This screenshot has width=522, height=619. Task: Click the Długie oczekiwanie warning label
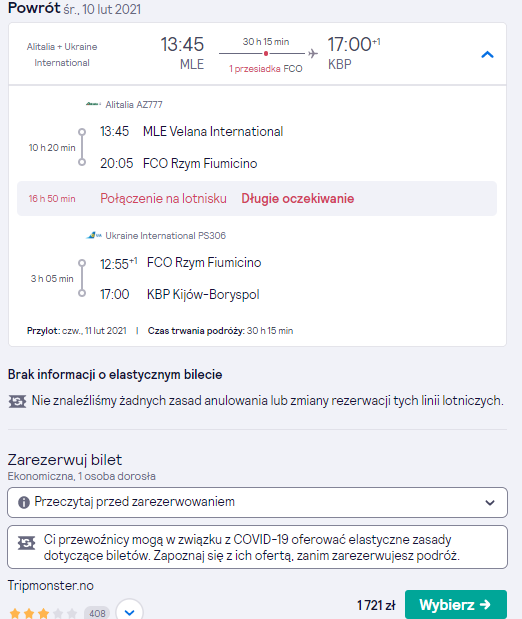coord(298,198)
